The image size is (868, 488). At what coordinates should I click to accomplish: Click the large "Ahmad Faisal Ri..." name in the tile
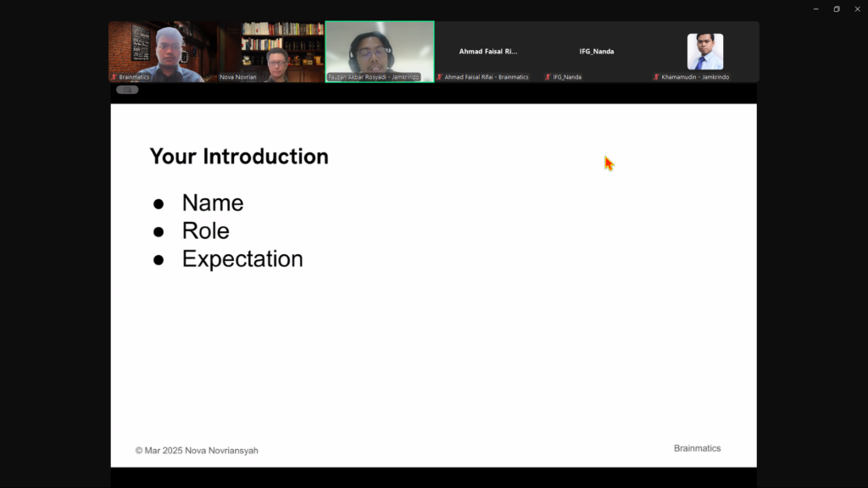487,52
